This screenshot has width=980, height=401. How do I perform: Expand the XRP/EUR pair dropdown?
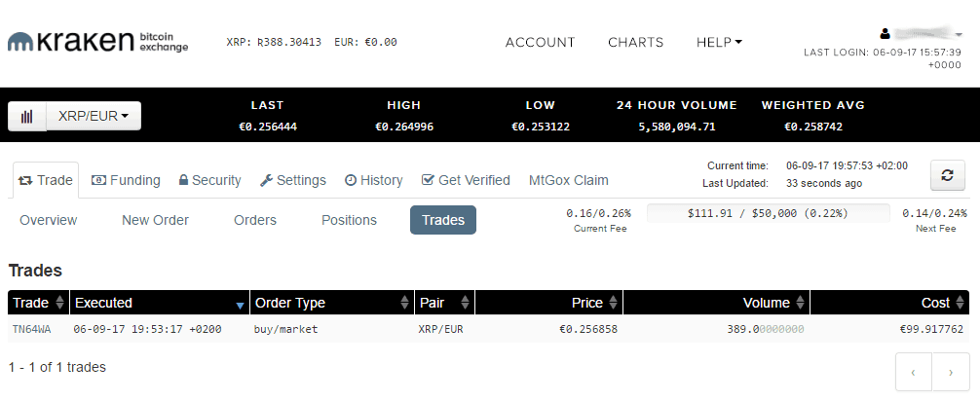point(94,116)
